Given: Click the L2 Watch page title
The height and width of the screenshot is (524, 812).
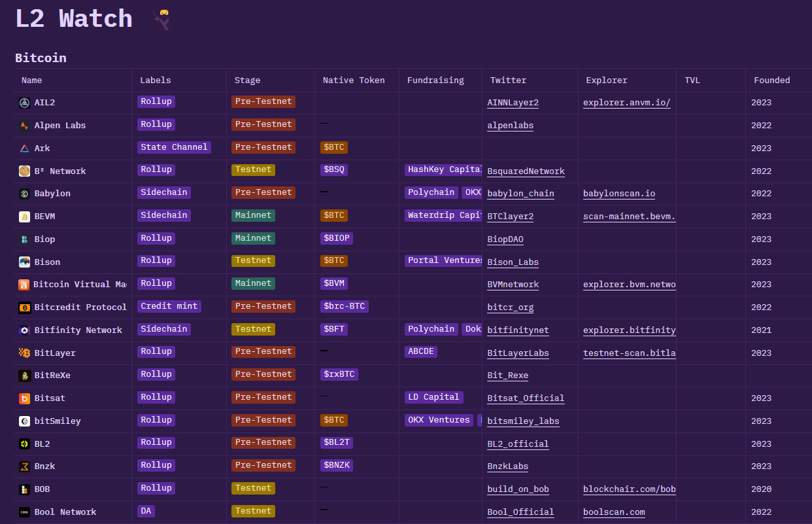Looking at the screenshot, I should click(x=74, y=18).
